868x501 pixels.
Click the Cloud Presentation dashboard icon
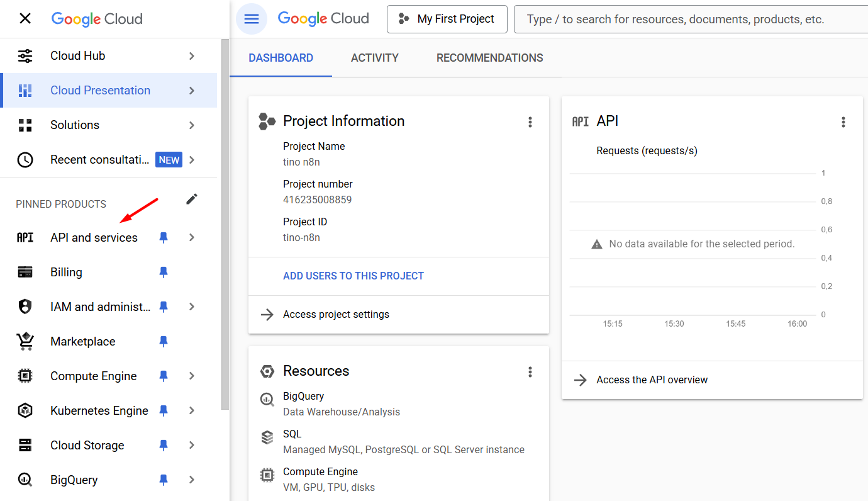(x=25, y=91)
